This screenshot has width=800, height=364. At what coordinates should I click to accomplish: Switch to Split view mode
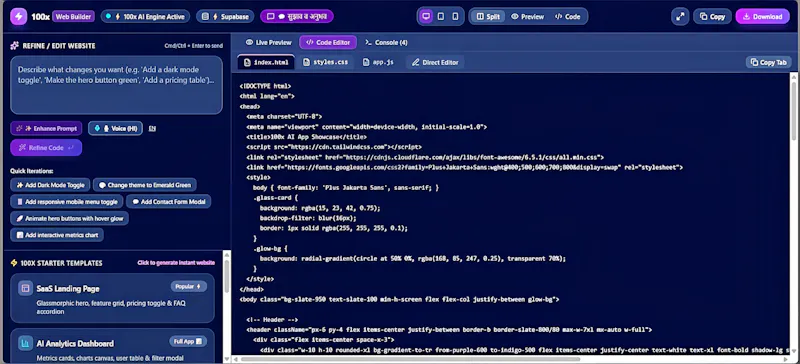click(488, 16)
